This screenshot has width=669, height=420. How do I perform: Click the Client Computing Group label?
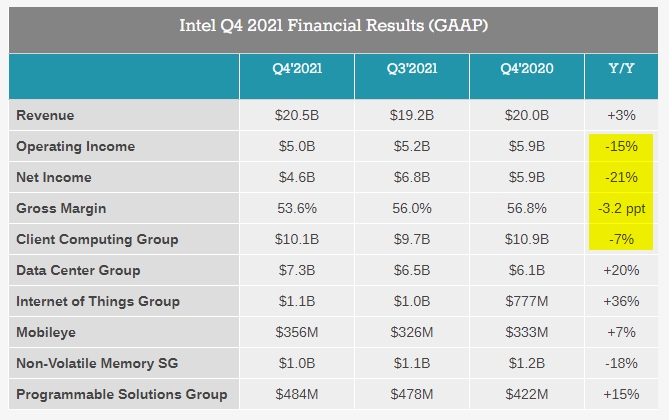tap(97, 239)
